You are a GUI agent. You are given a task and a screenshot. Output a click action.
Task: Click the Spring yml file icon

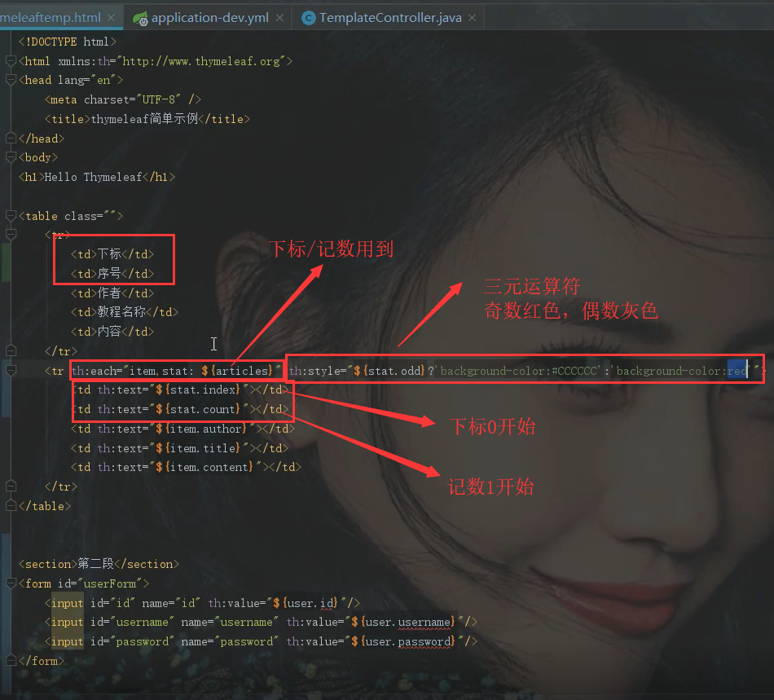pyautogui.click(x=140, y=18)
